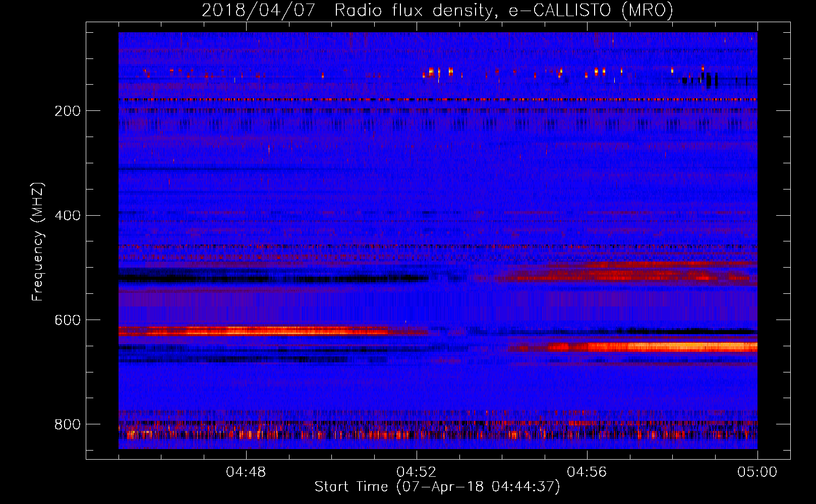Click the "04:52" time tick label

tap(417, 472)
